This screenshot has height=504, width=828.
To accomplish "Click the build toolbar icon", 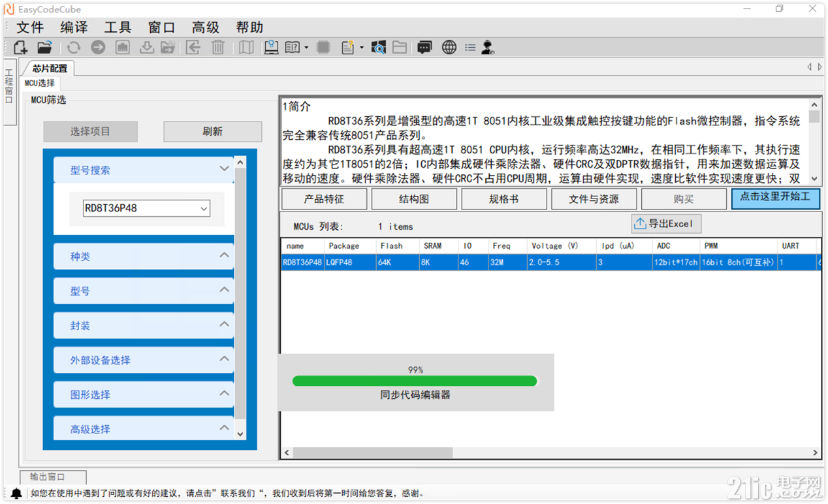I will tap(123, 47).
